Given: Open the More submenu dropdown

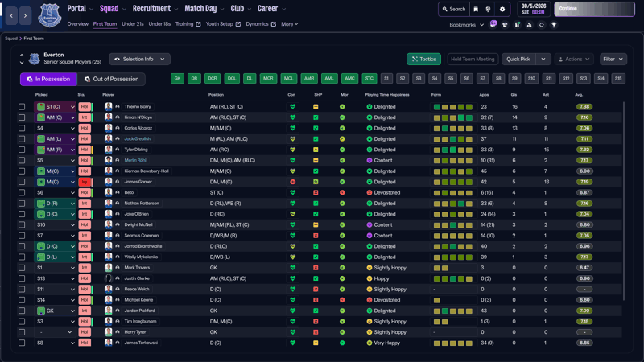Looking at the screenshot, I should (290, 24).
